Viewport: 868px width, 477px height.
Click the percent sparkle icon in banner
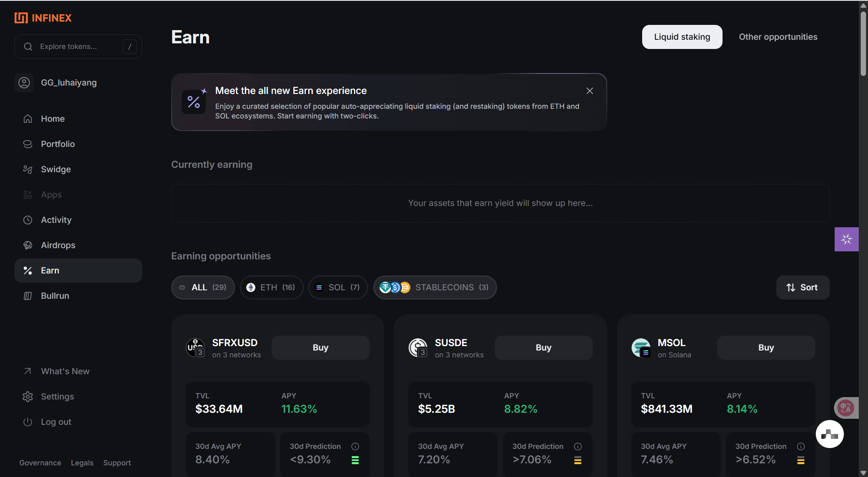(194, 101)
